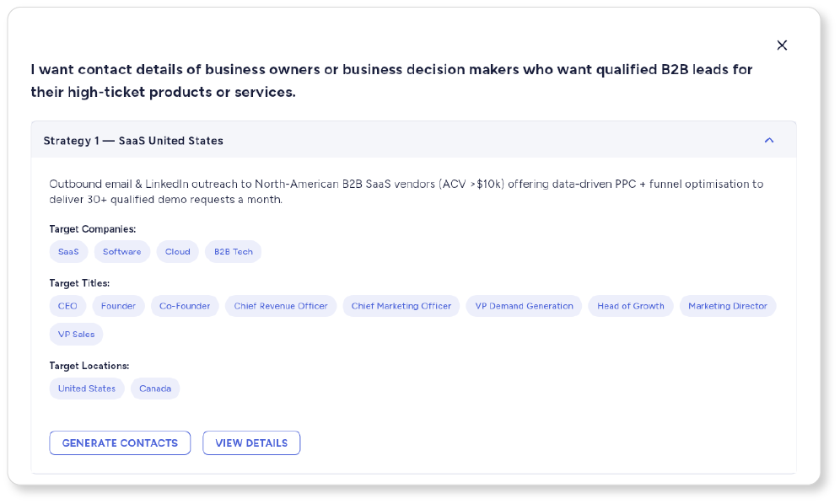
Task: Select the CEO title tag
Action: tap(67, 306)
